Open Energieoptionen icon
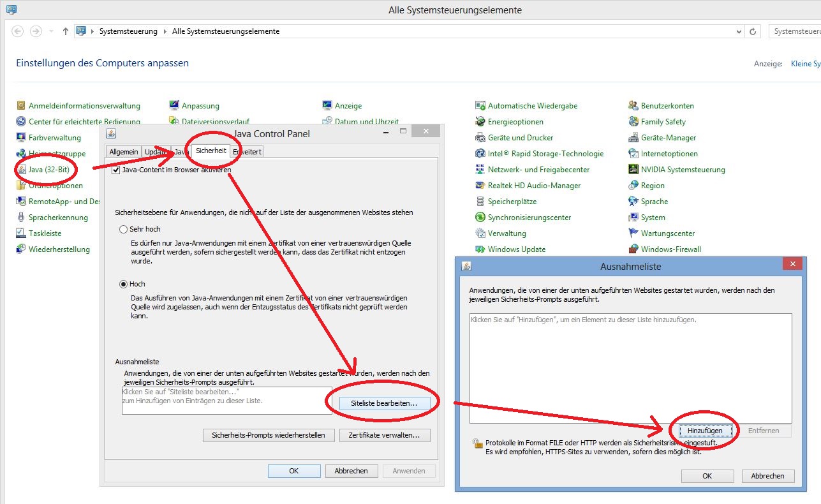 pos(480,122)
